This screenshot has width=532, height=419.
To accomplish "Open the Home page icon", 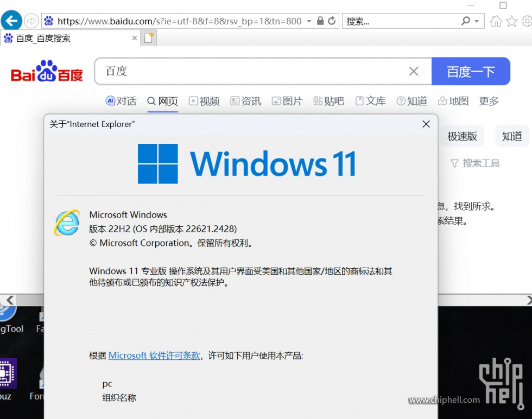I will 496,21.
